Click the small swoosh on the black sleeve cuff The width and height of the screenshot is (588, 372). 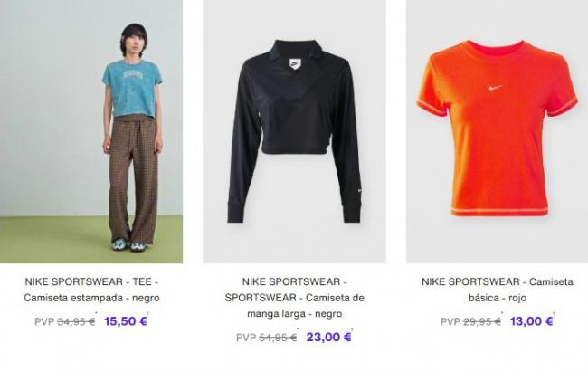pos(360,191)
